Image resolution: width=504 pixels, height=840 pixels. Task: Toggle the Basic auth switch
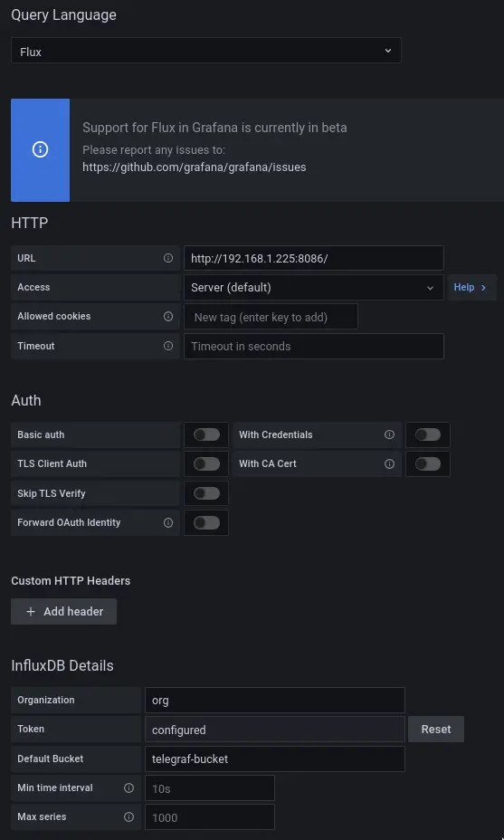206,434
